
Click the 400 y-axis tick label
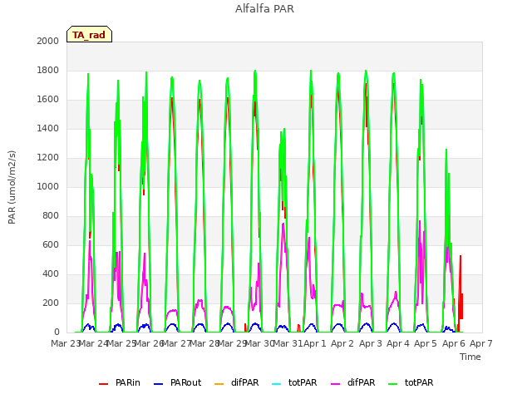click(x=51, y=273)
